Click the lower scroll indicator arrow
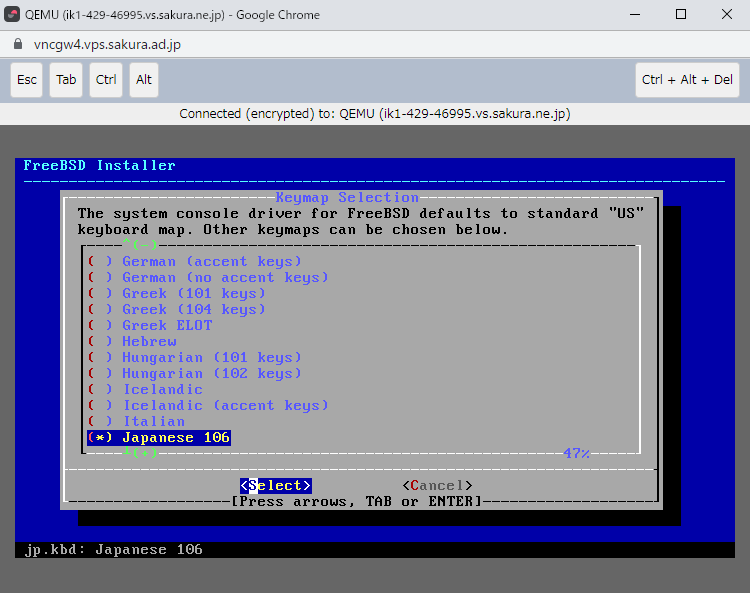The height and width of the screenshot is (593, 750). (140, 453)
